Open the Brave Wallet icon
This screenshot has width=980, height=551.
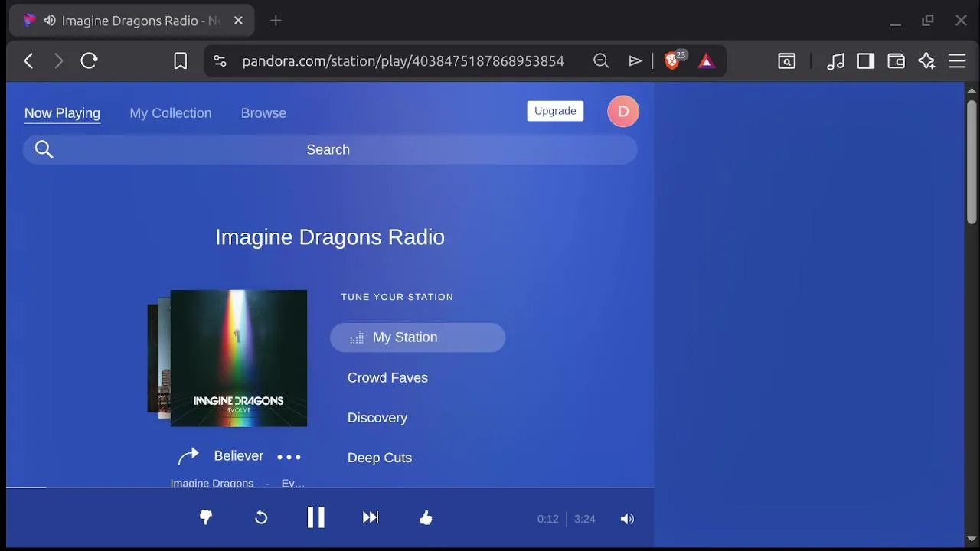[x=896, y=61]
